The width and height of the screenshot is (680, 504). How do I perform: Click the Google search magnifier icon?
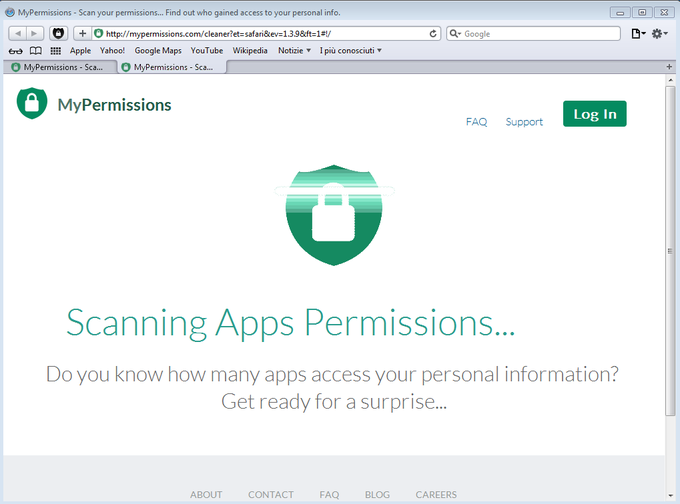[454, 33]
